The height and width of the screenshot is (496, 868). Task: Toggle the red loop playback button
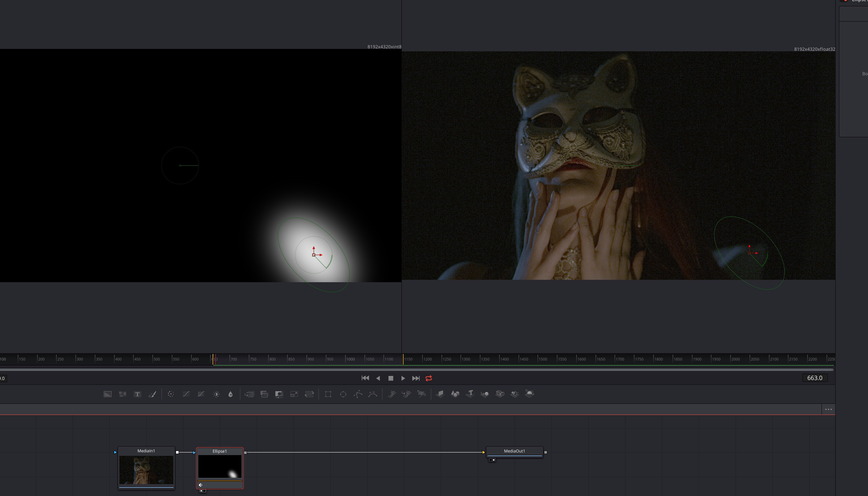click(x=429, y=378)
